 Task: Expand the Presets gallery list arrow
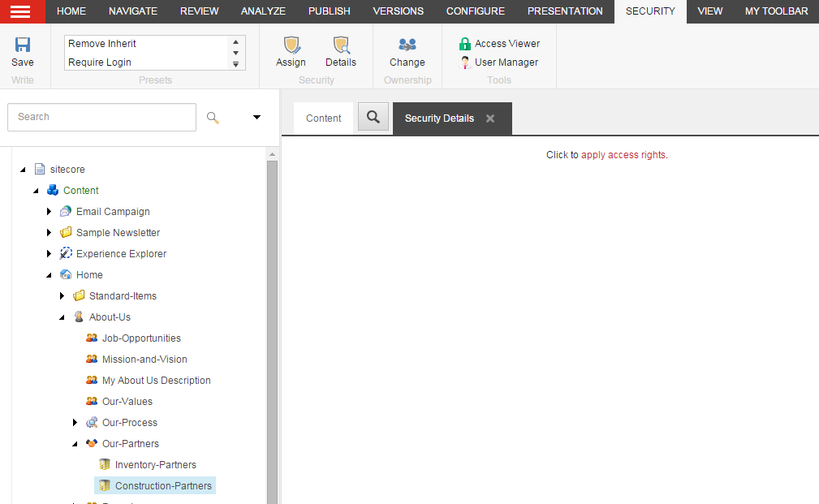coord(236,64)
